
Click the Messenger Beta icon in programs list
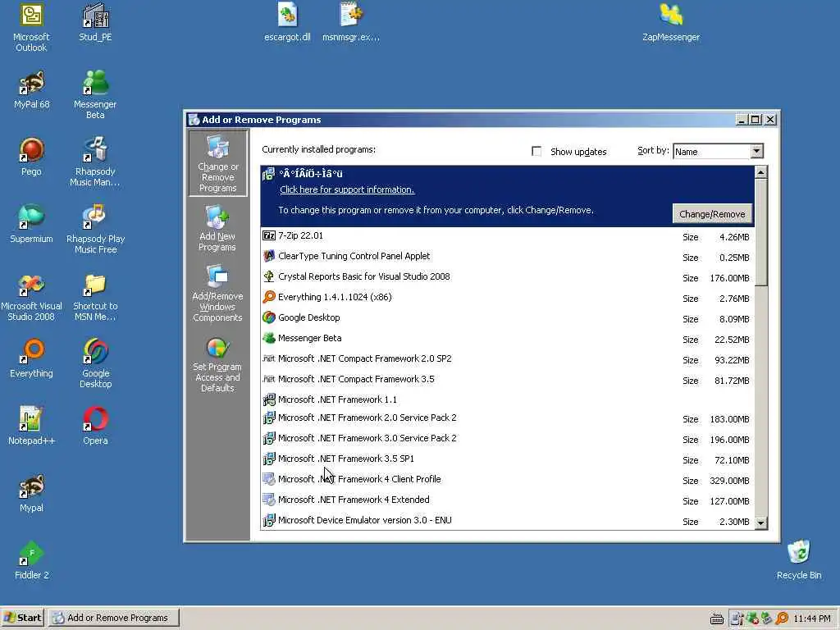pos(269,338)
